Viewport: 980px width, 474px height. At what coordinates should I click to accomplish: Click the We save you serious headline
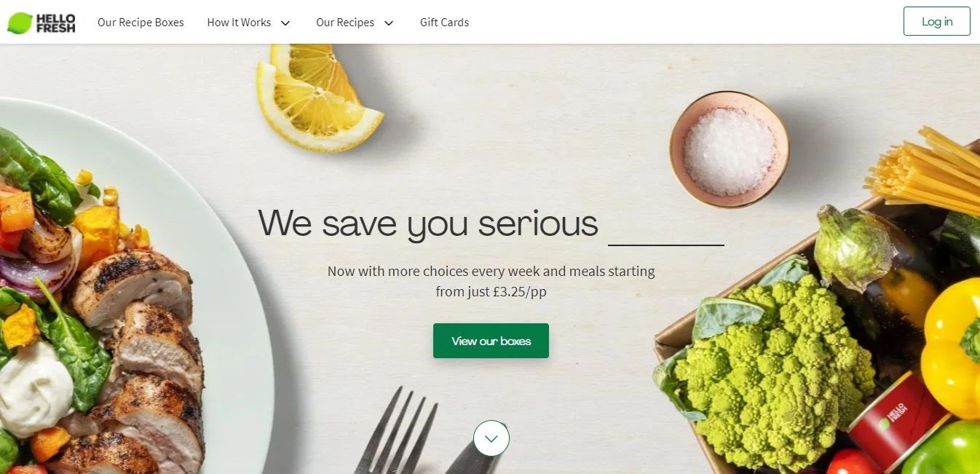[428, 223]
